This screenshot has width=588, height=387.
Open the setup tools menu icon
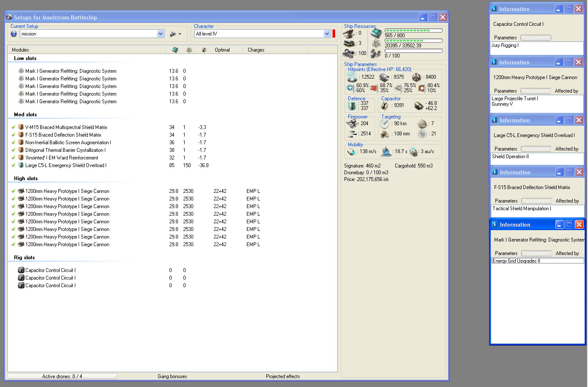tap(173, 34)
